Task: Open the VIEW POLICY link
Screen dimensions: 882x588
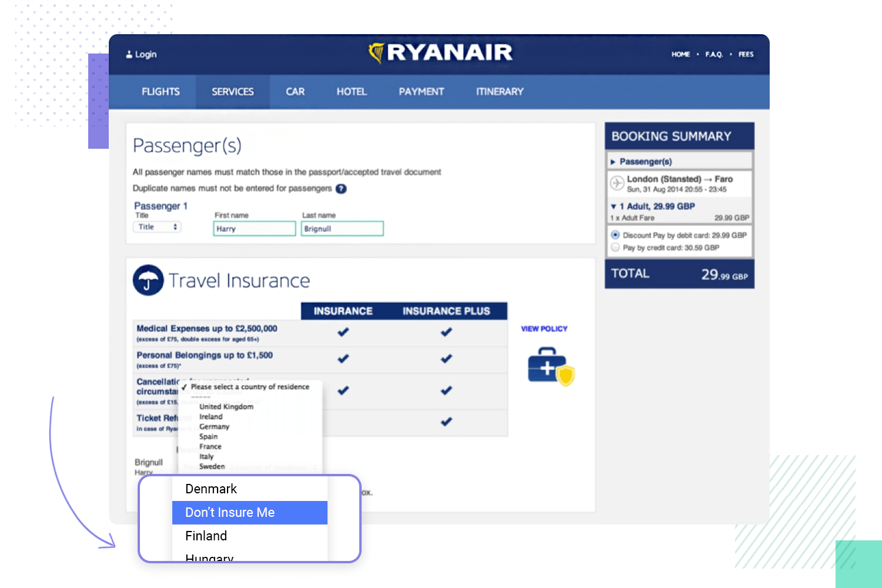Action: pyautogui.click(x=544, y=329)
